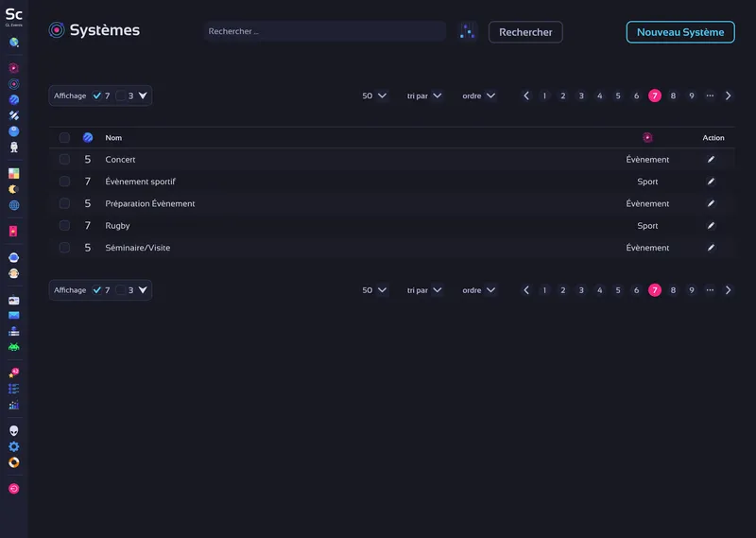The height and width of the screenshot is (538, 756).
Task: Click the Rechercher button
Action: pos(525,32)
